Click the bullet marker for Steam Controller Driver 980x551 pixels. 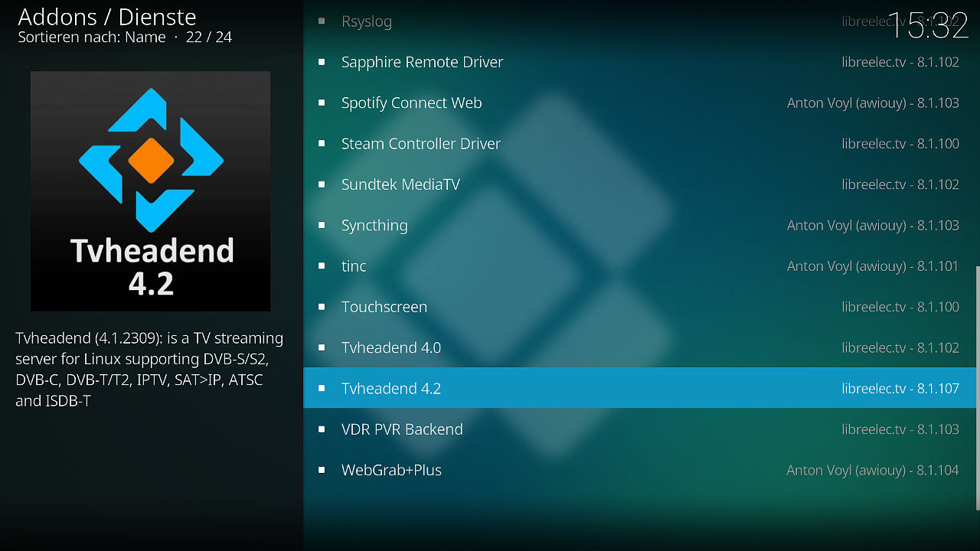(x=322, y=144)
